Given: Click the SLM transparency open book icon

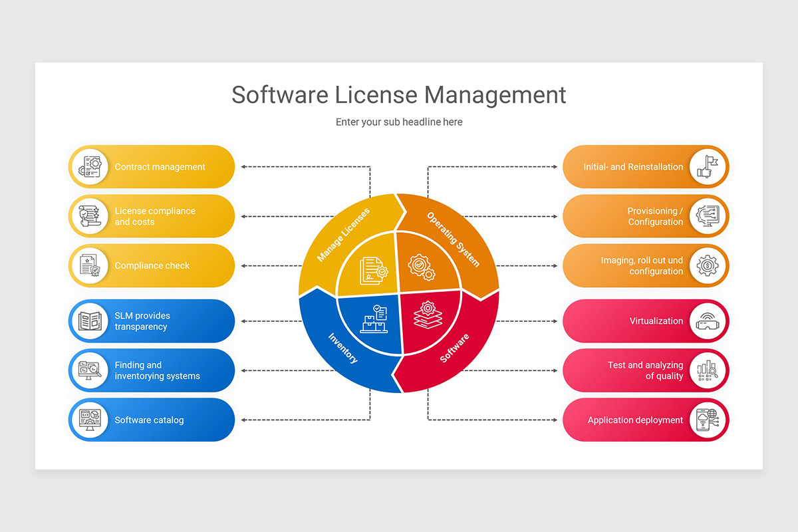Looking at the screenshot, I should coord(89,321).
